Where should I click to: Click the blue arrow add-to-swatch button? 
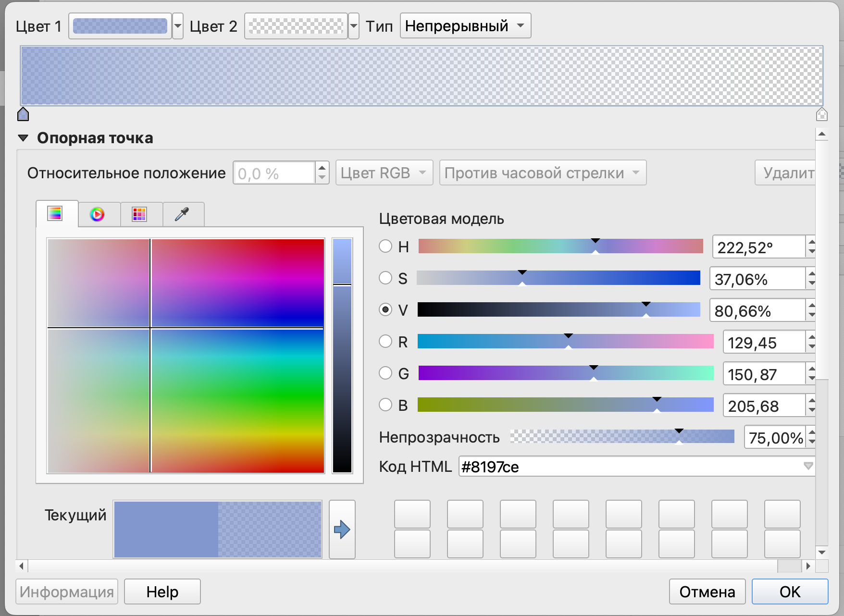click(x=342, y=530)
